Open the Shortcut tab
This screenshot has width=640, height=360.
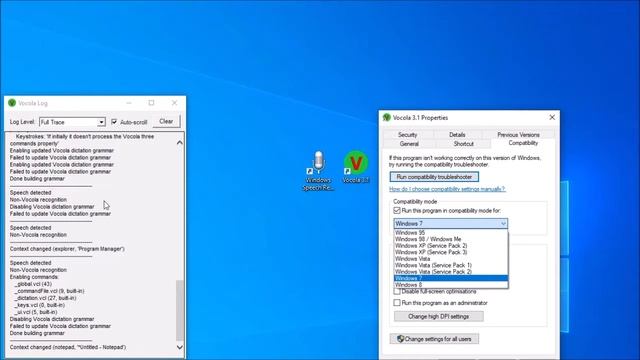pos(464,144)
